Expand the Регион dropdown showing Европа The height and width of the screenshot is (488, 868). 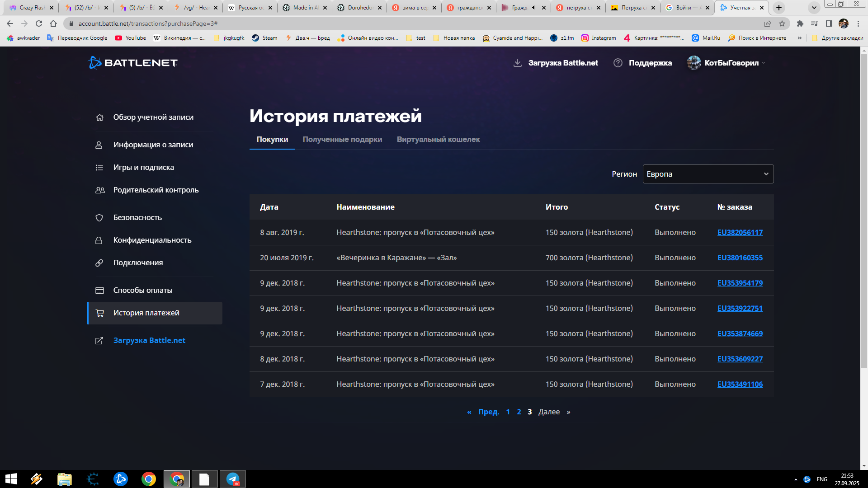tap(708, 174)
